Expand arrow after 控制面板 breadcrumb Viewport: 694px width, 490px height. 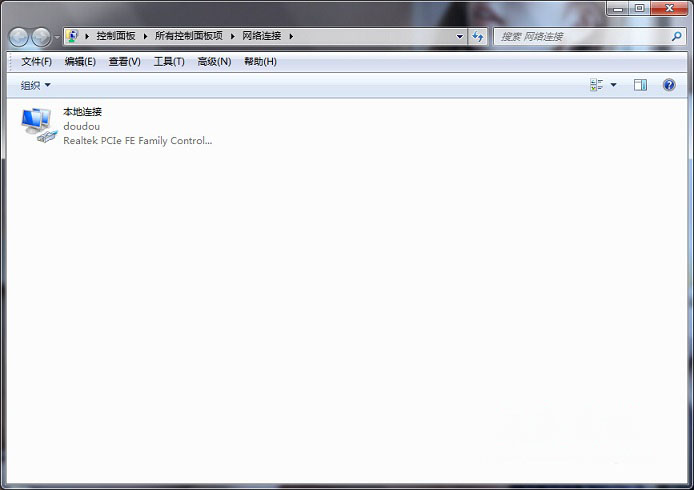coord(145,36)
